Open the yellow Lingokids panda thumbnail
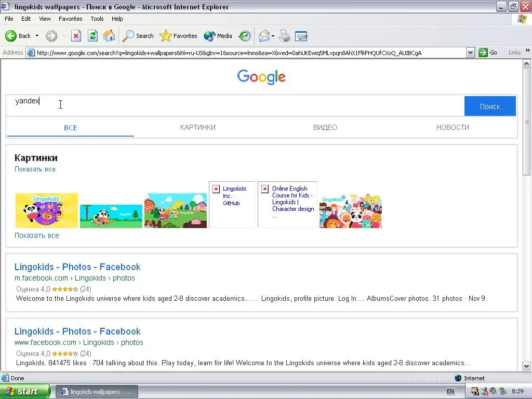 pyautogui.click(x=46, y=210)
